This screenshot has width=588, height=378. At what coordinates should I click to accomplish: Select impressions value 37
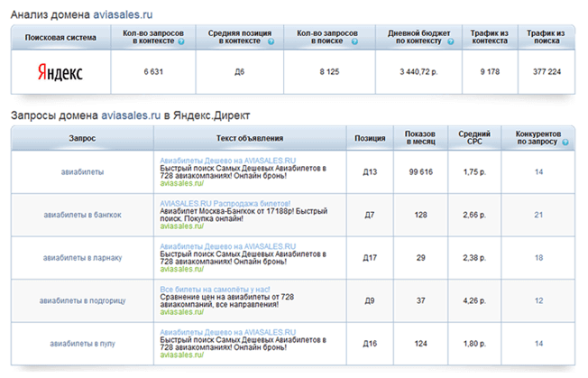[x=421, y=300]
